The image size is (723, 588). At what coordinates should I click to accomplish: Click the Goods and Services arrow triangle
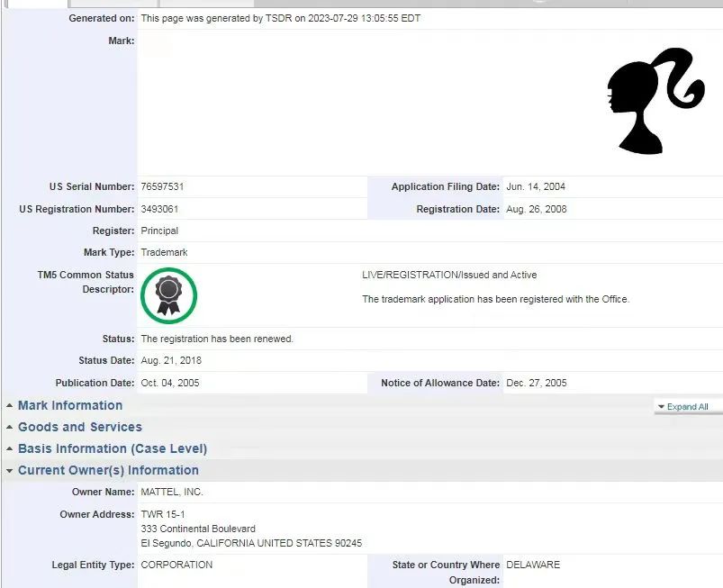click(9, 427)
